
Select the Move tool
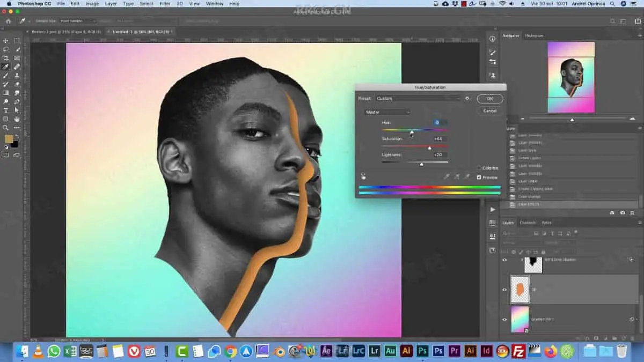coord(6,41)
